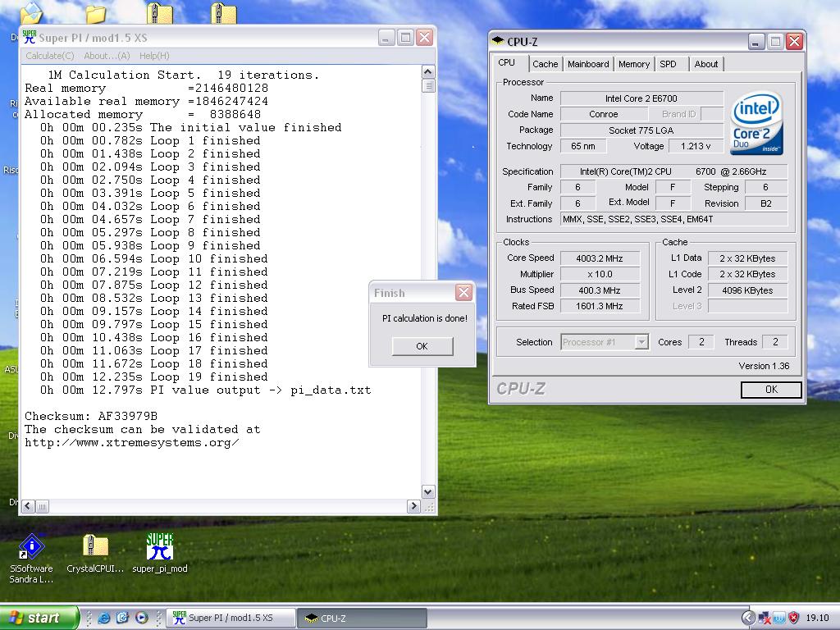Open Windows Media Player from Quick Launch
Viewport: 840px width, 630px height.
click(x=141, y=618)
